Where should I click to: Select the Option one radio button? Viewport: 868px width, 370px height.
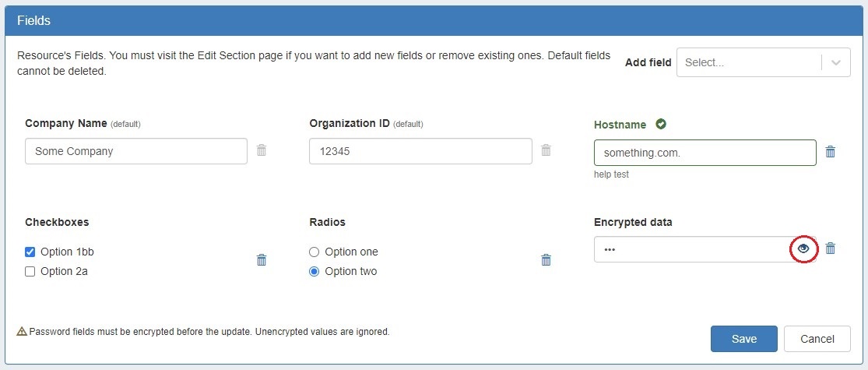click(315, 252)
